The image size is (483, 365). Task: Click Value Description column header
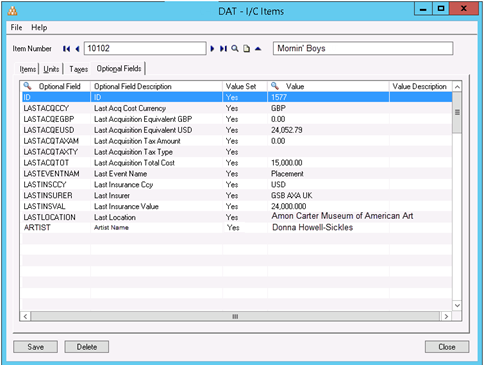point(421,86)
